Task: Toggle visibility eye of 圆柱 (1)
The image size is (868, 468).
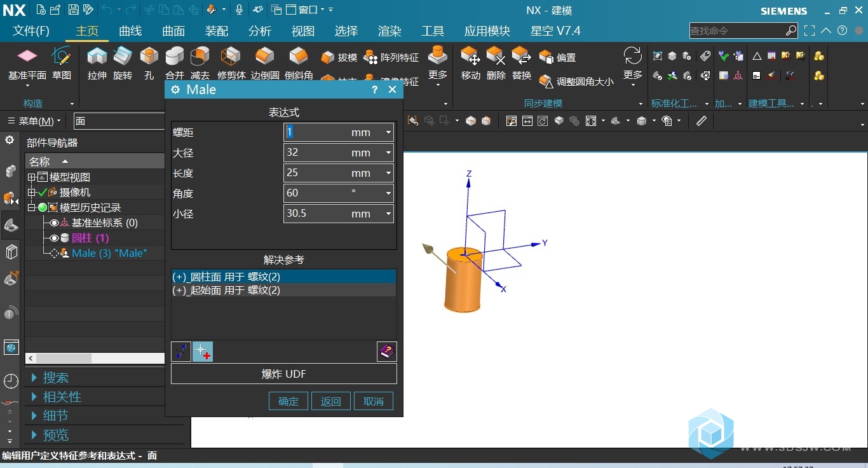Action: click(x=54, y=238)
